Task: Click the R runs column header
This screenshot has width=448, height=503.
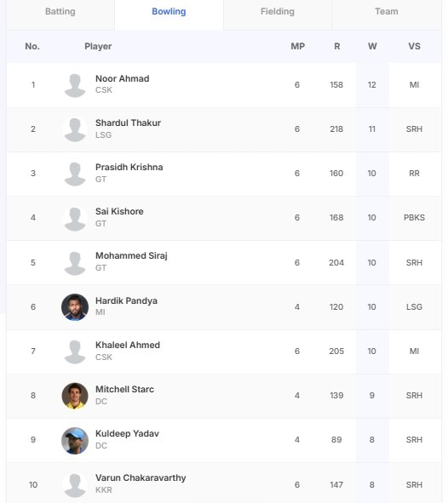Action: [337, 46]
